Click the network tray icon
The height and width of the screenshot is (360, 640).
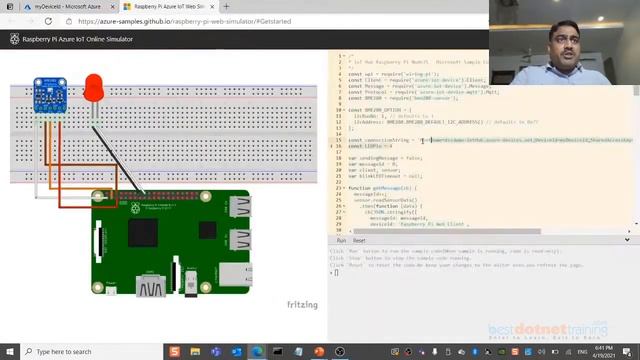tap(569, 351)
